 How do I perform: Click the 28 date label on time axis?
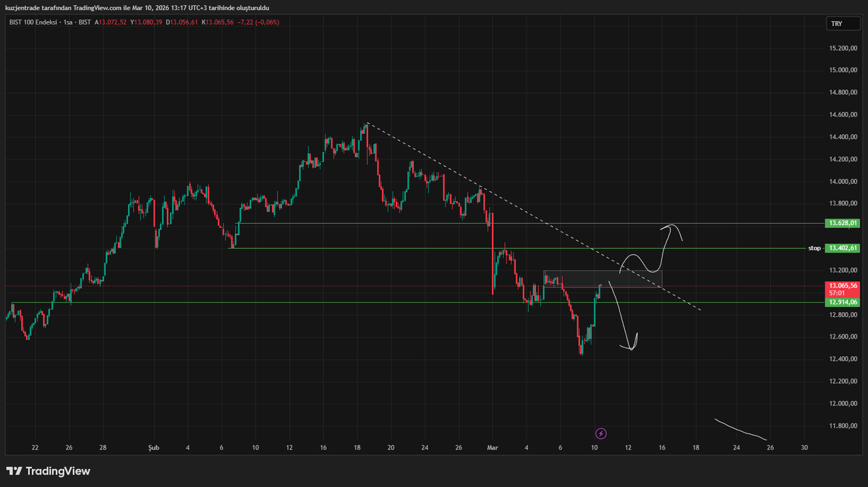pyautogui.click(x=103, y=448)
